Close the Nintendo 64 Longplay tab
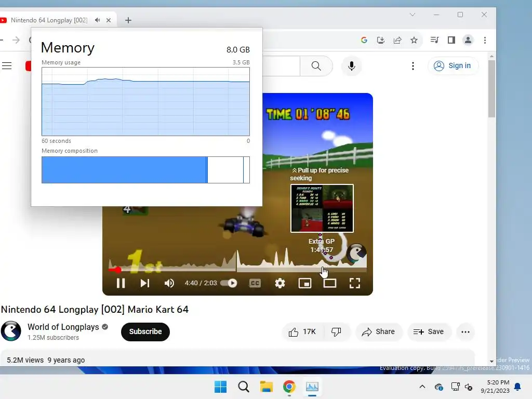This screenshot has height=399, width=532. (x=109, y=20)
